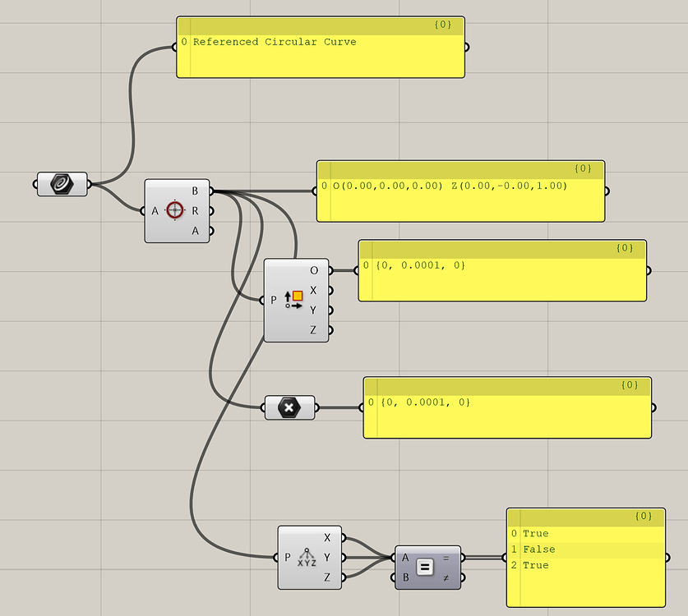Select the Deconstruct point XYZ icon
This screenshot has height=616, width=688.
[x=307, y=558]
